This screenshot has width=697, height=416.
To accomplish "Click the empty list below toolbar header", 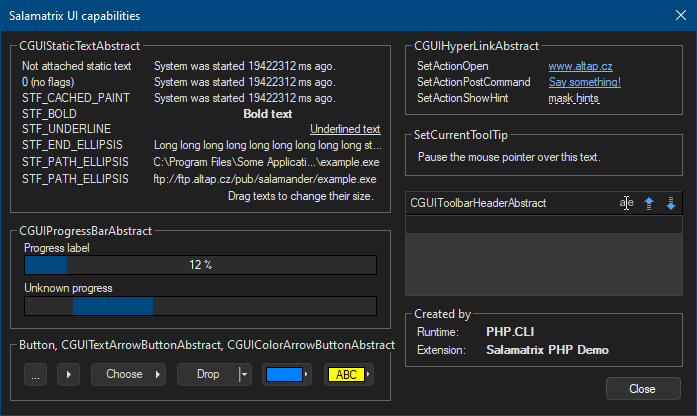I will click(x=544, y=256).
